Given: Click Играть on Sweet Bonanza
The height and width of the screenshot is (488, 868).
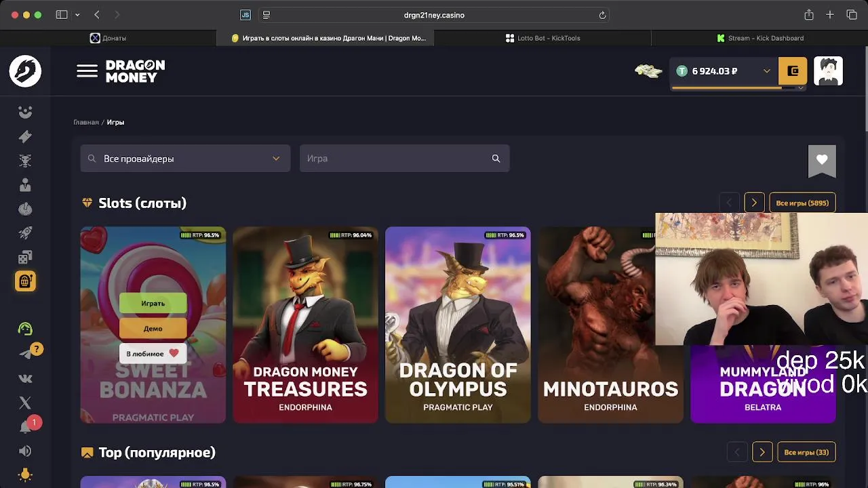Looking at the screenshot, I should (153, 303).
